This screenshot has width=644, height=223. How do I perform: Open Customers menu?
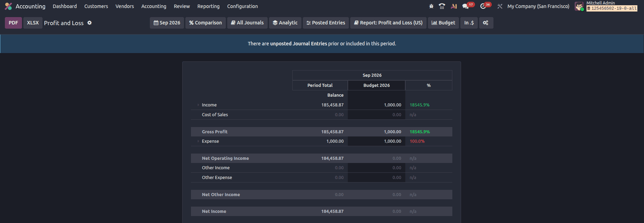point(96,6)
